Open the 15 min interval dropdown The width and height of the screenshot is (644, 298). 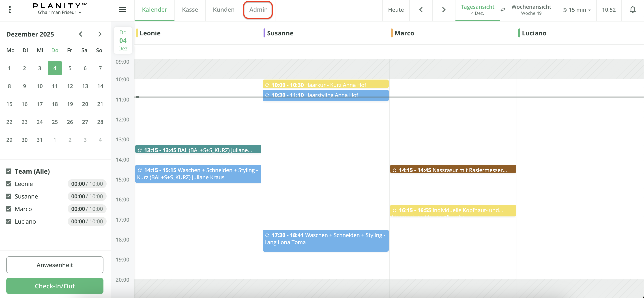[x=577, y=10]
